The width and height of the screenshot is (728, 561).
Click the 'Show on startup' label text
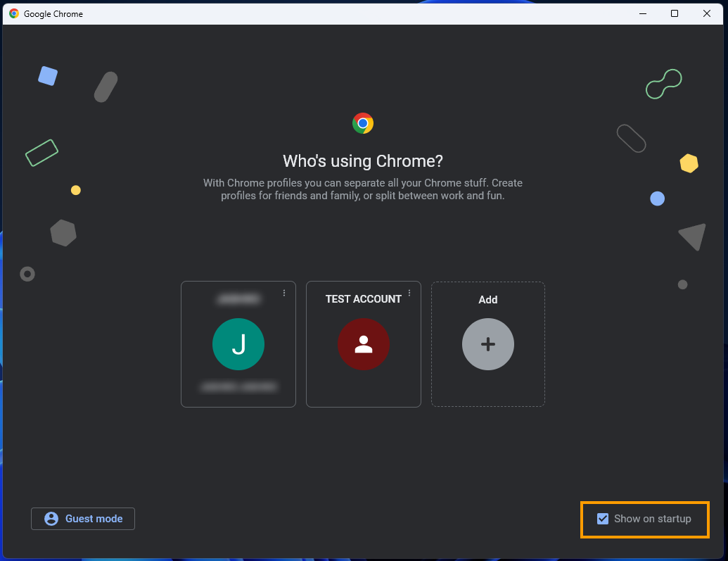tap(652, 519)
